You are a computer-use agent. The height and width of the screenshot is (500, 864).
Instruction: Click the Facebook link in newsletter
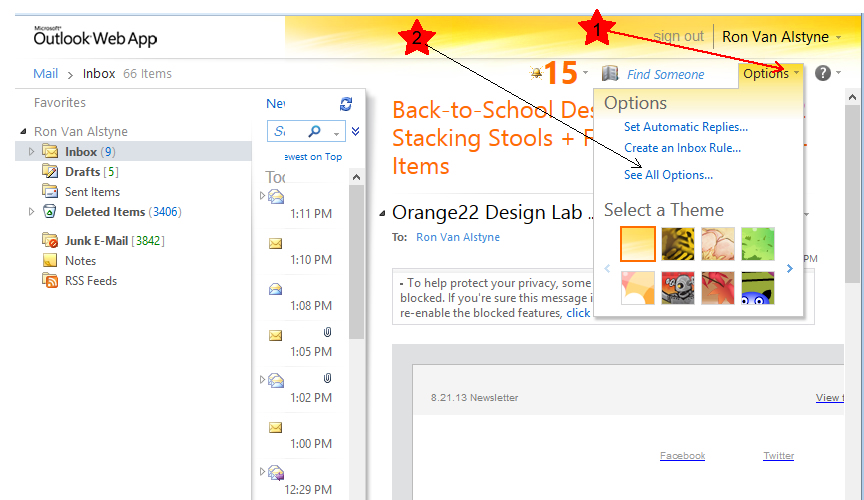point(682,455)
